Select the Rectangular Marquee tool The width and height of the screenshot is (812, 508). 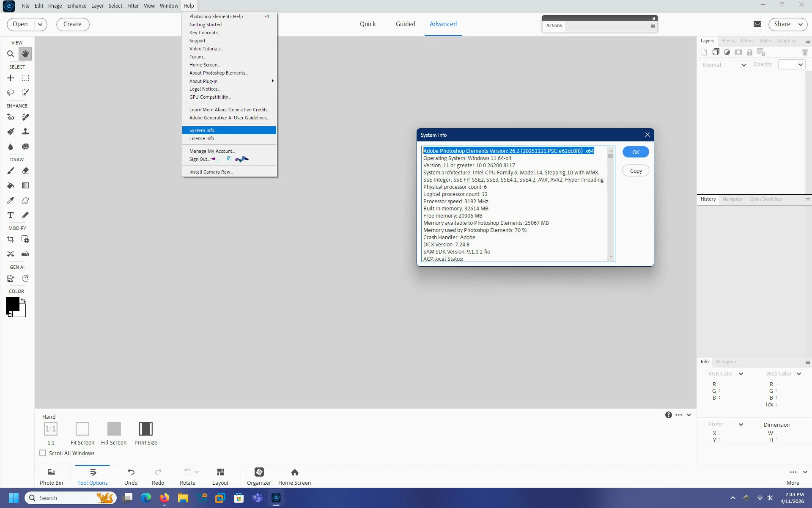25,78
